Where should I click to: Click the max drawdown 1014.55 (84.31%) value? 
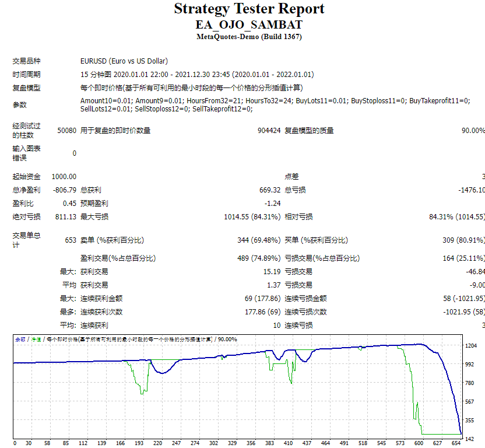pyautogui.click(x=252, y=217)
